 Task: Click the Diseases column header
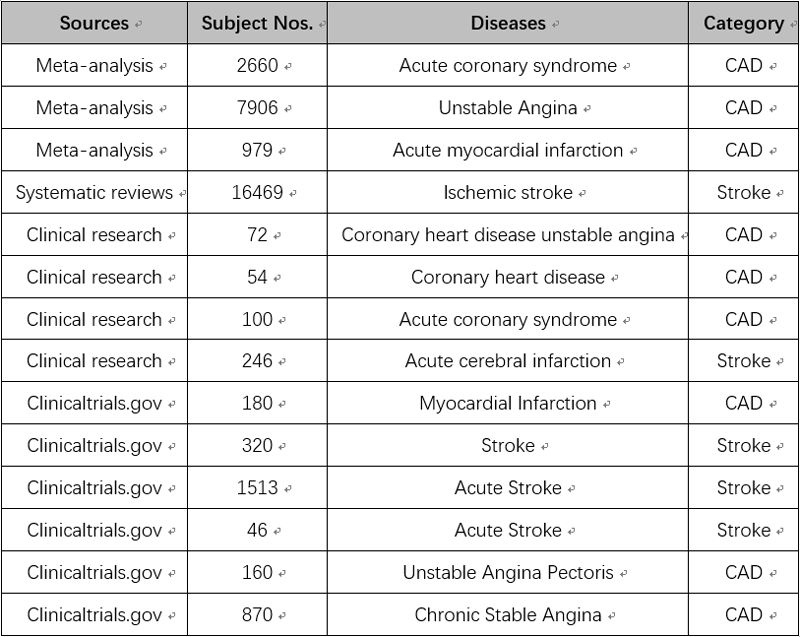(x=508, y=23)
